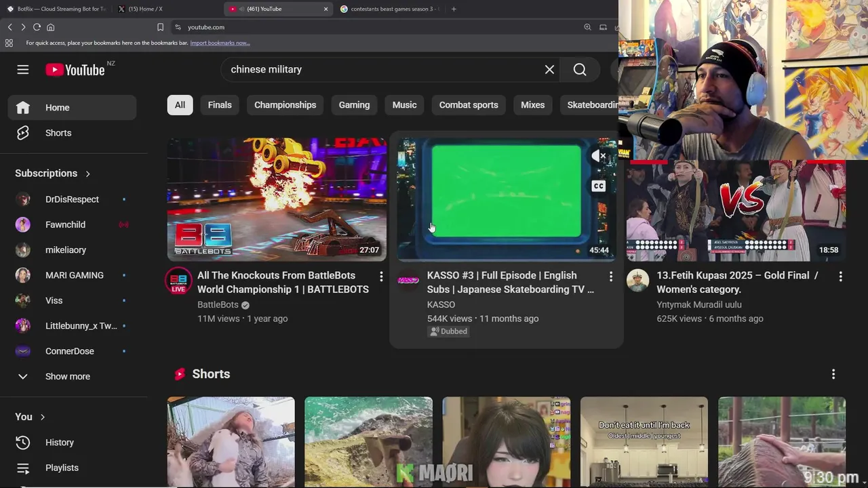The width and height of the screenshot is (868, 488).
Task: Bookmark this page icon in address bar
Action: pyautogui.click(x=160, y=27)
